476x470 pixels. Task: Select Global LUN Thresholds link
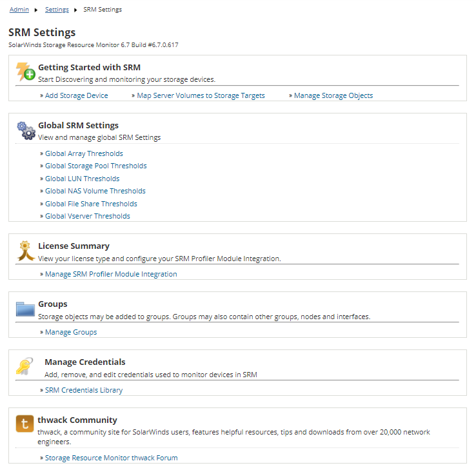tap(82, 179)
